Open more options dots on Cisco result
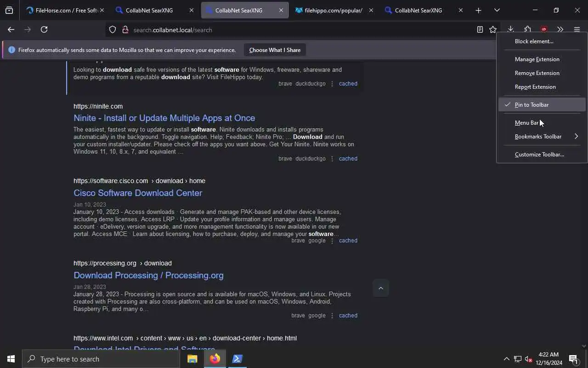Screen dimensions: 588x368 pyautogui.click(x=332, y=241)
